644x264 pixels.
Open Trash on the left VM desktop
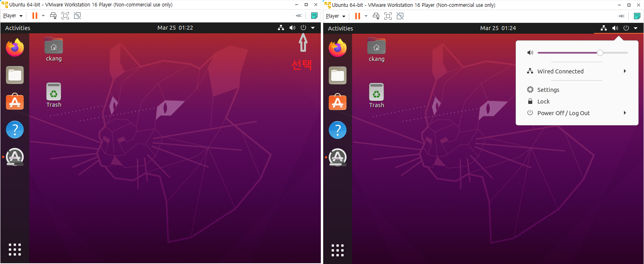point(54,95)
